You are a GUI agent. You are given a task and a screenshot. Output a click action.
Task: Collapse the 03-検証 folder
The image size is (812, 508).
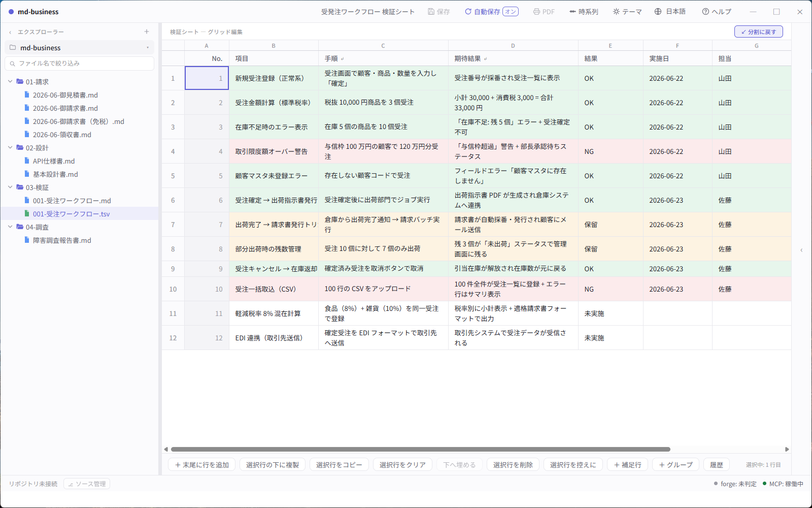click(x=10, y=187)
